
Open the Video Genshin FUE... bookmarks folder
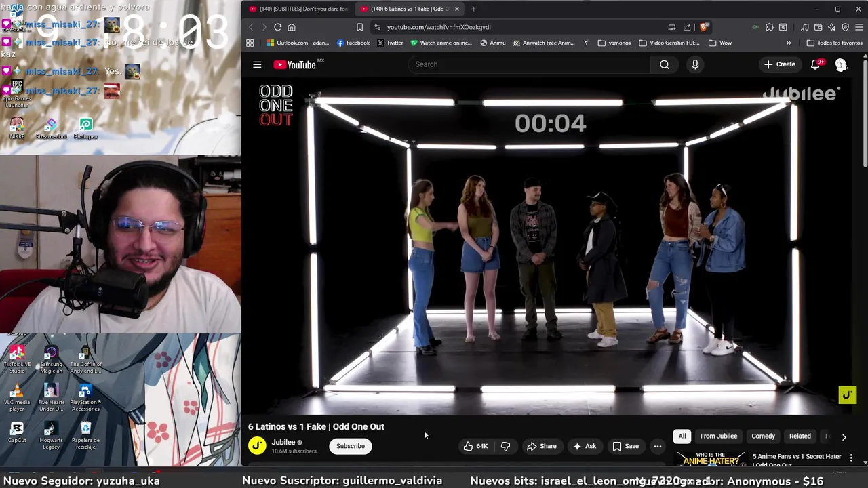click(x=669, y=43)
